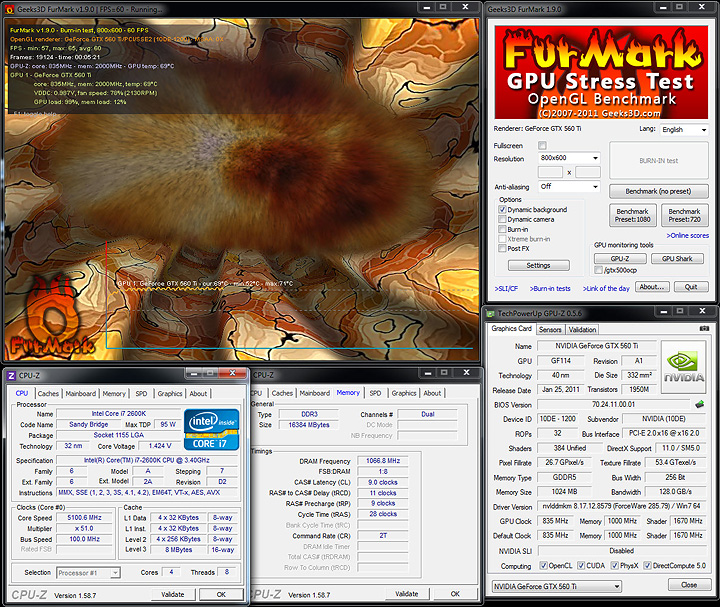Click the GPU-Z screenshot camera icon
This screenshot has height=607, width=720.
click(x=704, y=328)
